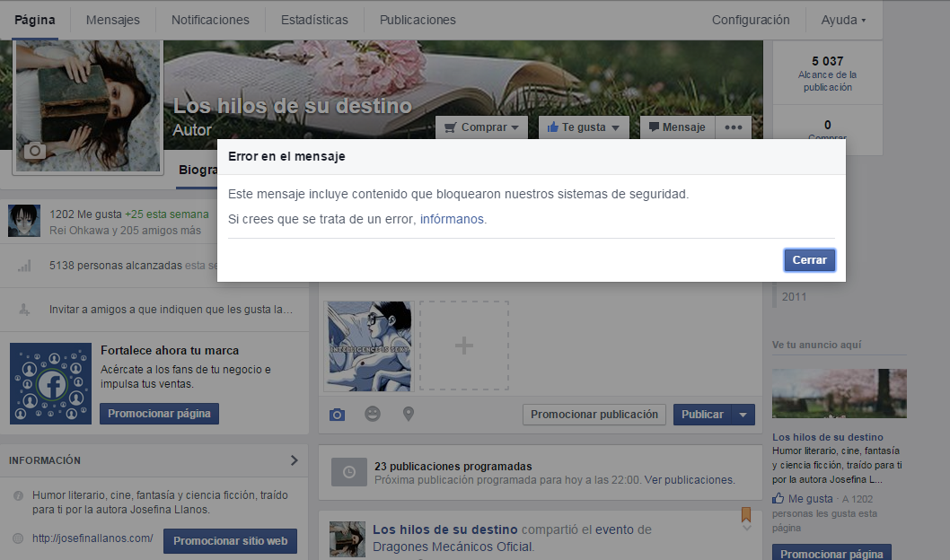Click the location pin icon in composer
This screenshot has width=950, height=560.
409,414
